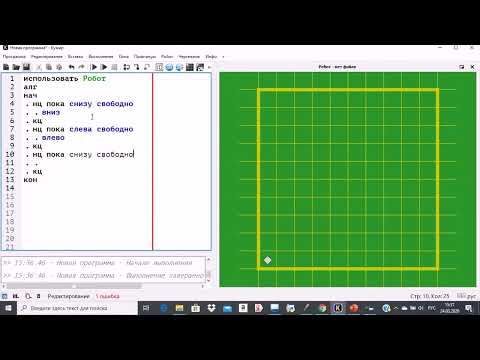Click code line 'использовать Робот'
Viewport: 480px width, 360px height.
pos(65,79)
